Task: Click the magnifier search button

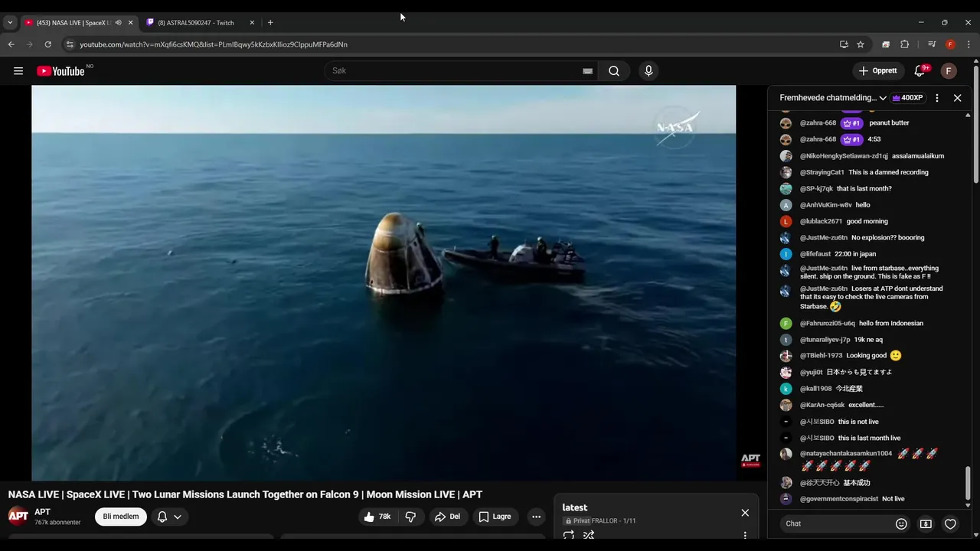Action: pyautogui.click(x=614, y=71)
